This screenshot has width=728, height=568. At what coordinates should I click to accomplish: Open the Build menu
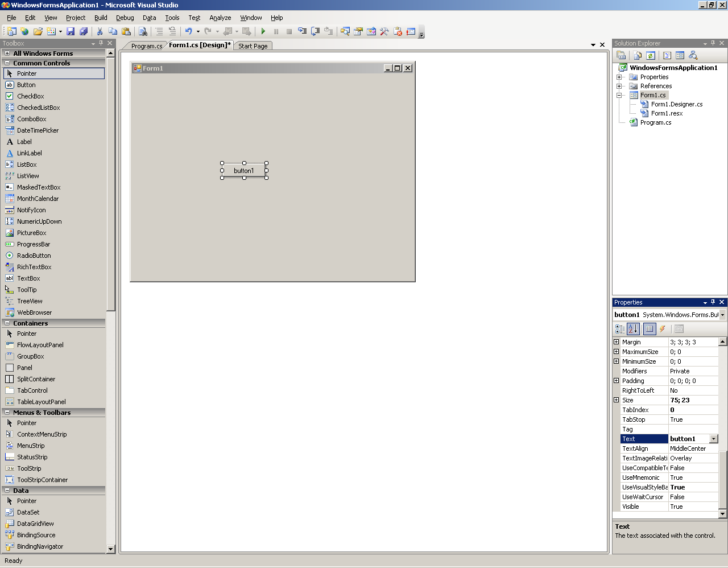[x=101, y=18]
